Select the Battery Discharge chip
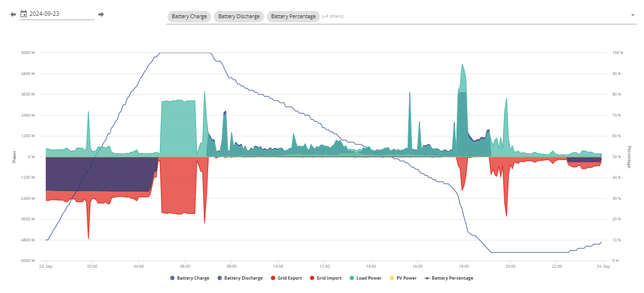644x293 pixels. tap(239, 16)
